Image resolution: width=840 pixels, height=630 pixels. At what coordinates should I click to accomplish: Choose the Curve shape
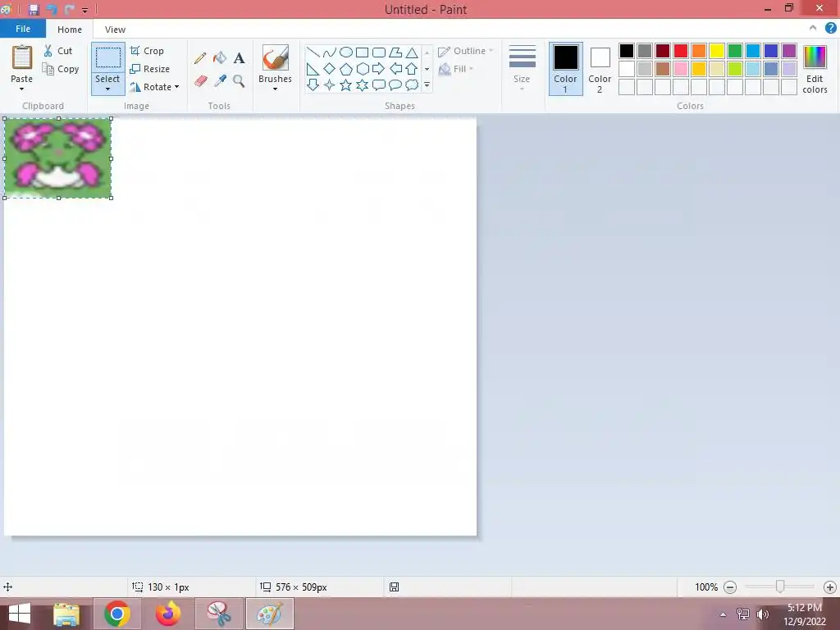[x=330, y=52]
